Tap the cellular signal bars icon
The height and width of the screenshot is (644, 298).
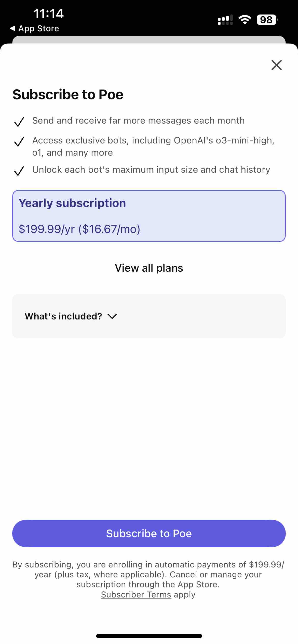coord(225,20)
